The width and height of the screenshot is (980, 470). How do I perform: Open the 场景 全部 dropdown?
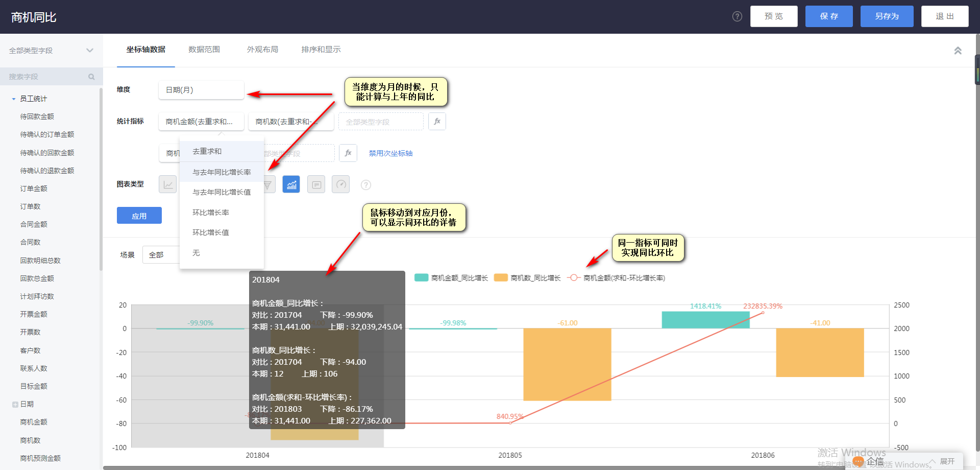point(161,255)
